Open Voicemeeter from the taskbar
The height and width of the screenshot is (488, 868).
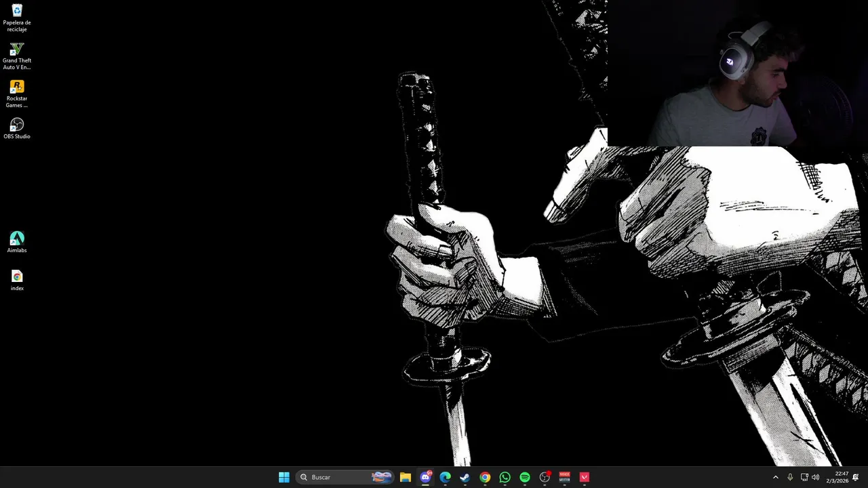pos(564,477)
